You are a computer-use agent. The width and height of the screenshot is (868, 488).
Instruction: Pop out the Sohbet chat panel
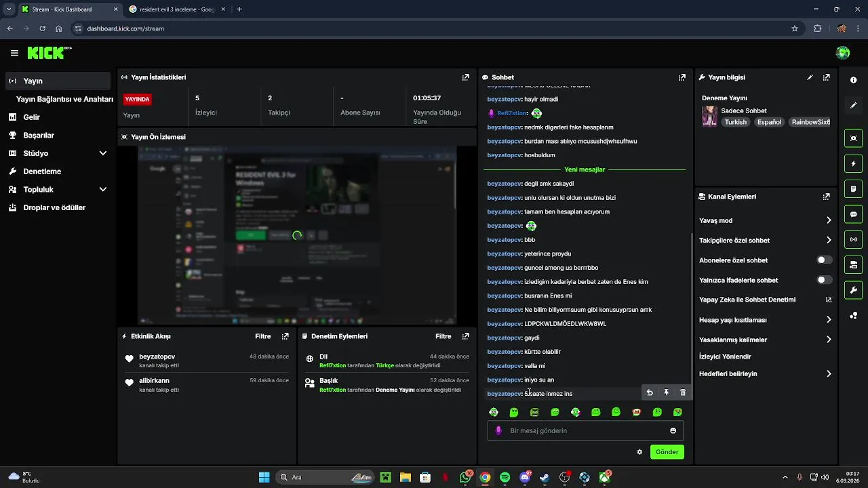682,77
